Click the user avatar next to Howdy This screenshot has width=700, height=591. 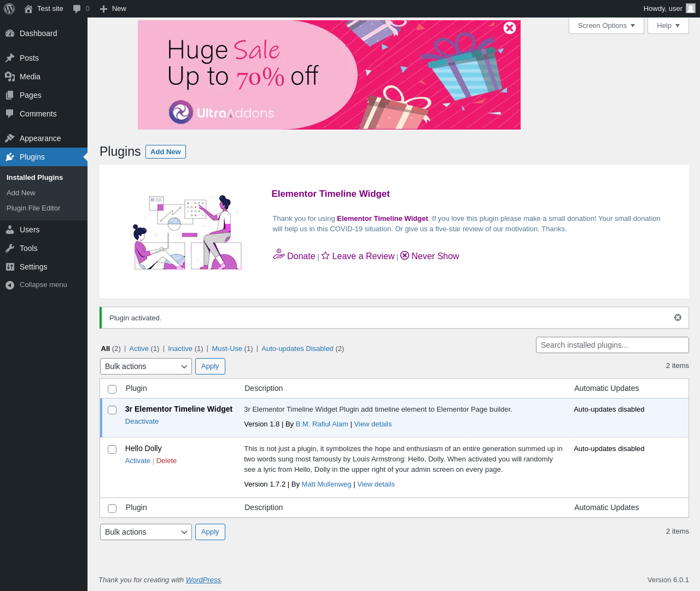[691, 9]
